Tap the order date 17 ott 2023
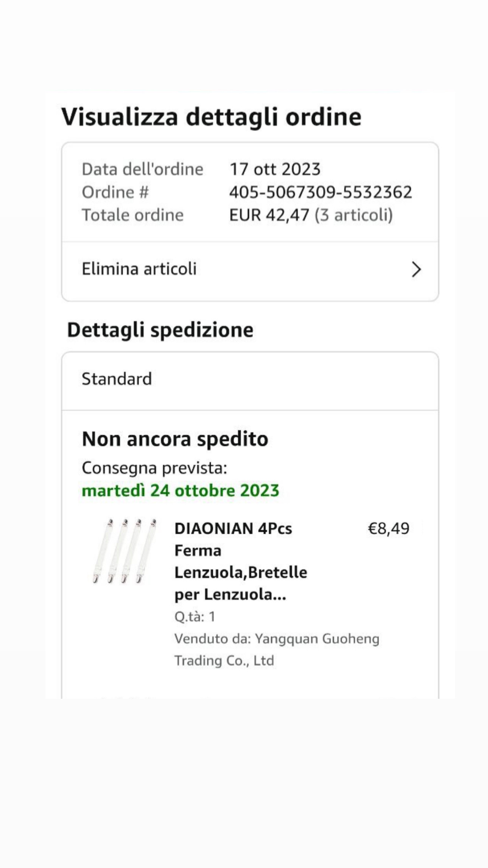The height and width of the screenshot is (868, 488). click(x=275, y=169)
